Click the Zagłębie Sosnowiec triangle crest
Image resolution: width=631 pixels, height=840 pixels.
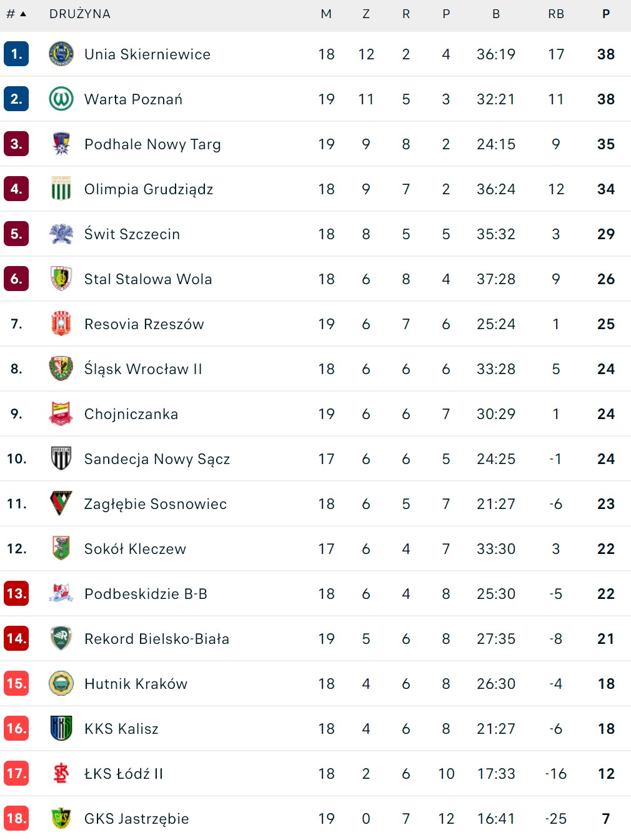pos(61,504)
